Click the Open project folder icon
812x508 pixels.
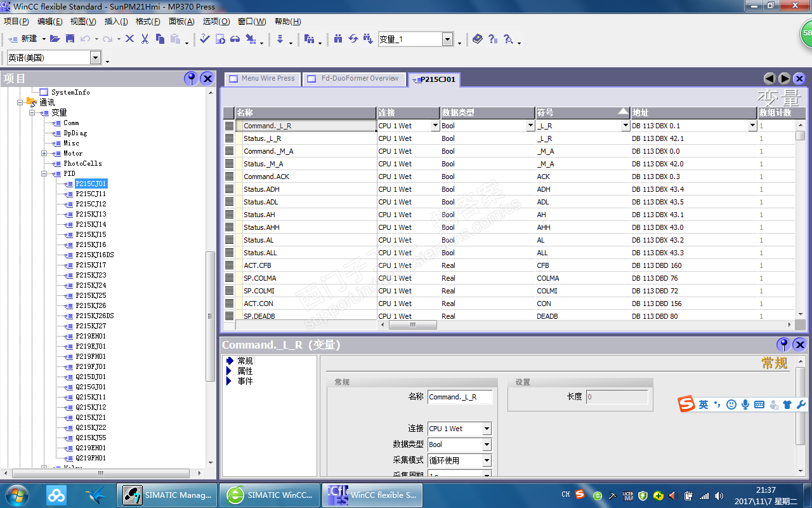point(55,39)
